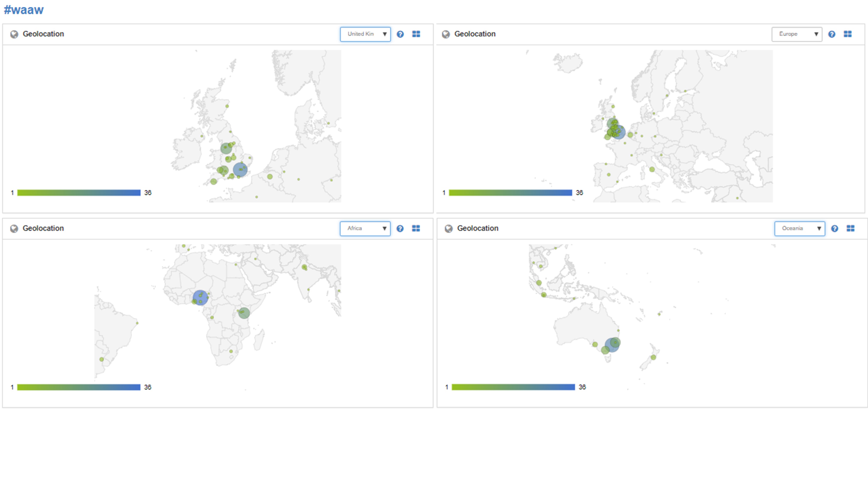This screenshot has height=488, width=868.
Task: Click grid view icon in United Kingdom panel
Action: pyautogui.click(x=416, y=34)
